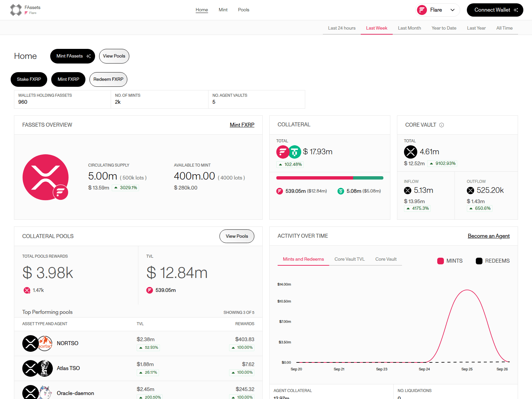The width and height of the screenshot is (532, 399).
Task: Click the large FXRP token icon
Action: [x=46, y=177]
